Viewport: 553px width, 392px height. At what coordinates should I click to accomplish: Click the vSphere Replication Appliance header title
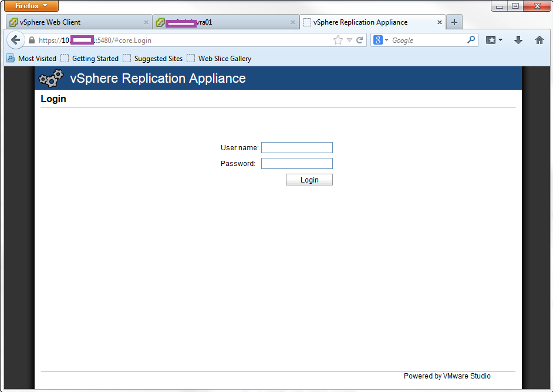click(158, 78)
